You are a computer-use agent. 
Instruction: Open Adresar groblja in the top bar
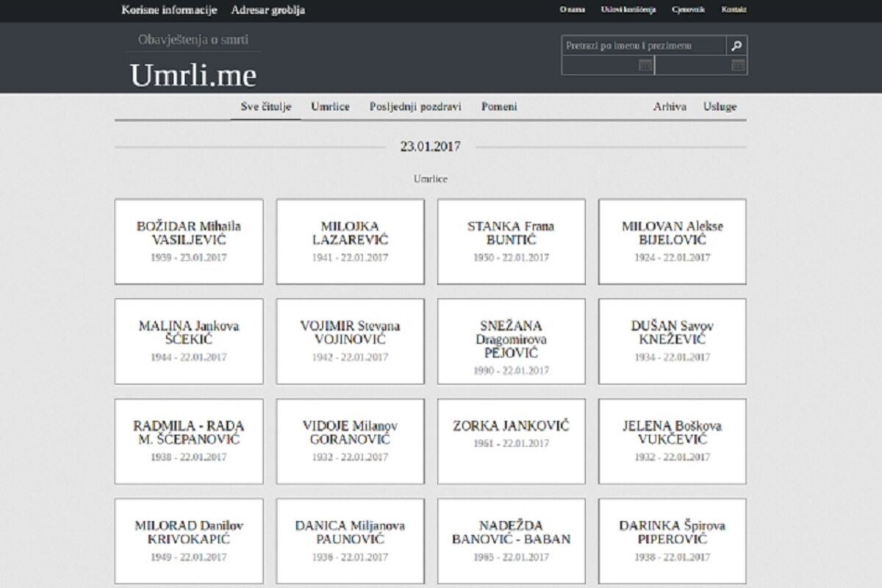point(268,10)
